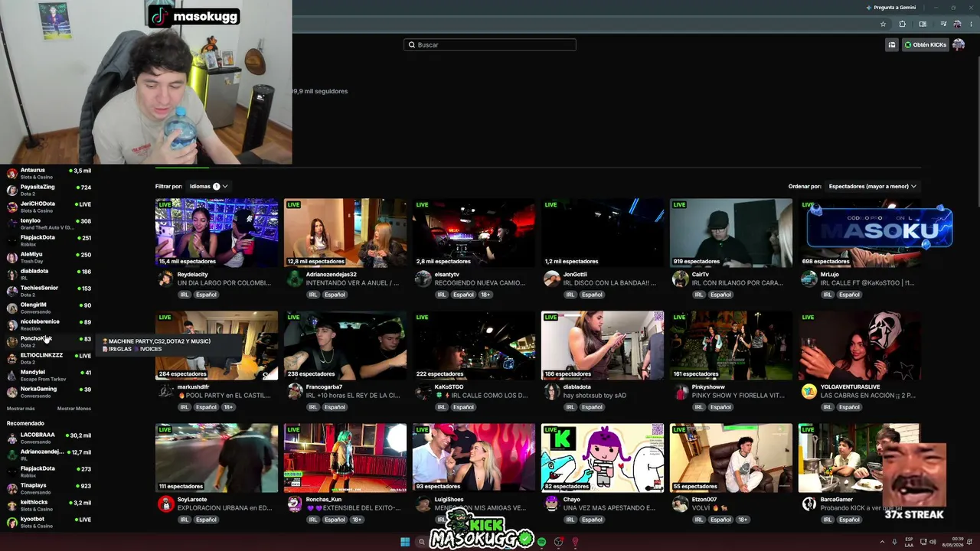The height and width of the screenshot is (551, 980).
Task: Open Windows Start menu
Action: [405, 542]
